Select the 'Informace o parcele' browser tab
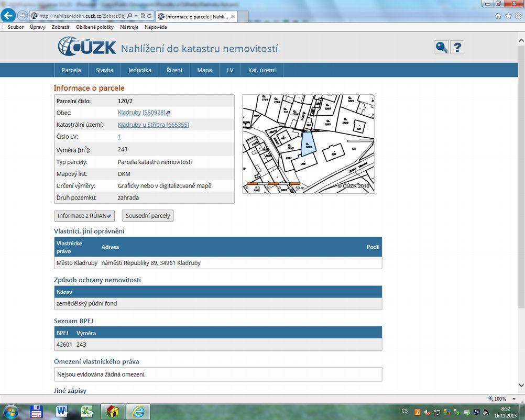Viewport: 525px width, 420px height. click(196, 16)
